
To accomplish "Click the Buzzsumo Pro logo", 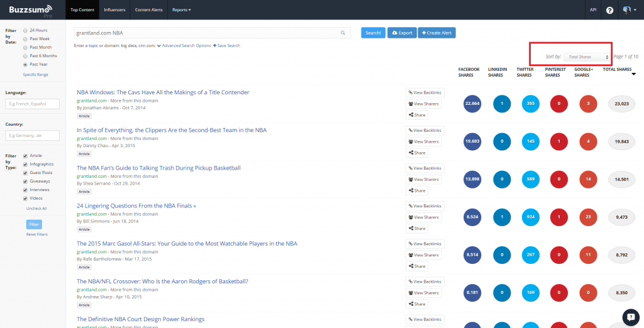I will 31,9.
